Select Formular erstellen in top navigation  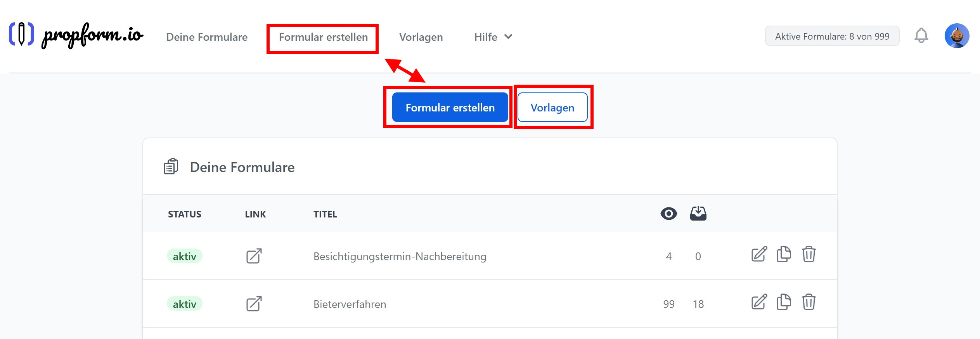[x=323, y=37]
